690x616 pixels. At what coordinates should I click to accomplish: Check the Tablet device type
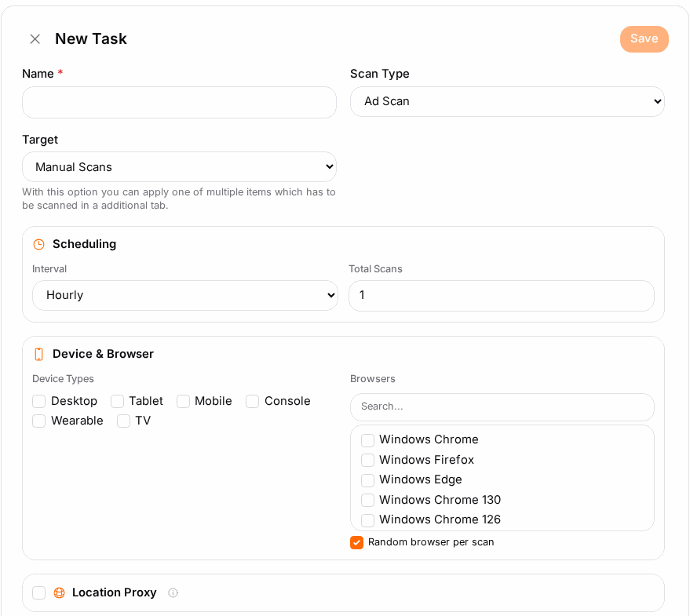117,401
